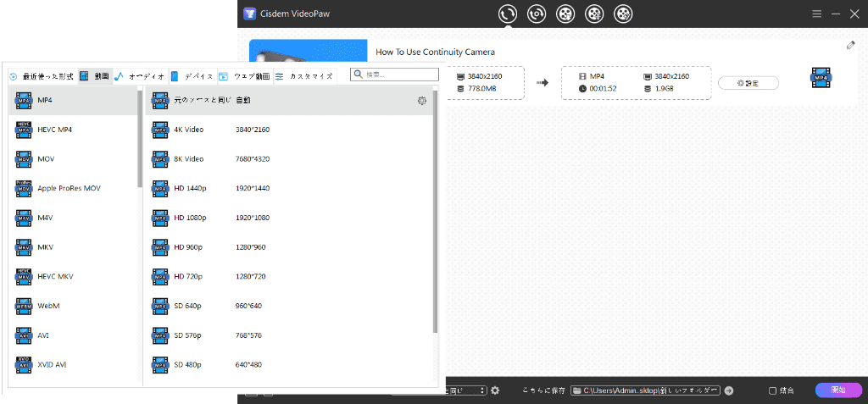This screenshot has height=404, width=868.
Task: Select Apple ProRes MOV format
Action: point(73,188)
